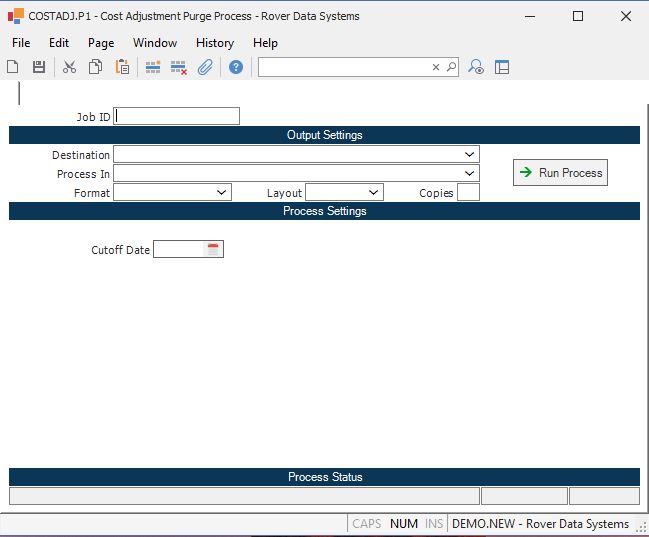
Task: Expand the Destination dropdown
Action: click(469, 155)
